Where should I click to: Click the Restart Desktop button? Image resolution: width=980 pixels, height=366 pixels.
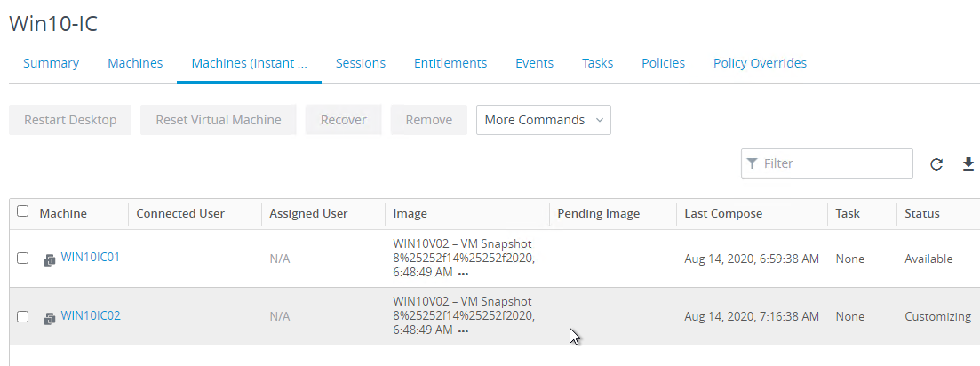point(70,120)
